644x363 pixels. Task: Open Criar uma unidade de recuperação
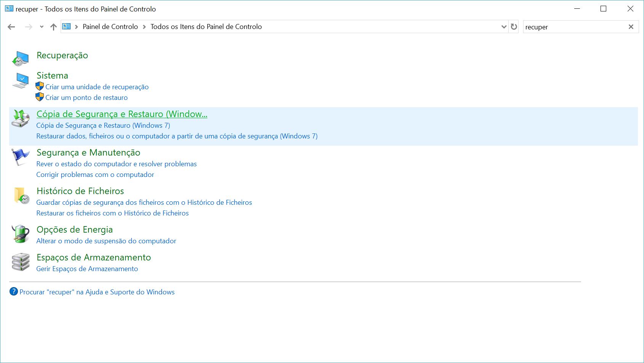[97, 87]
